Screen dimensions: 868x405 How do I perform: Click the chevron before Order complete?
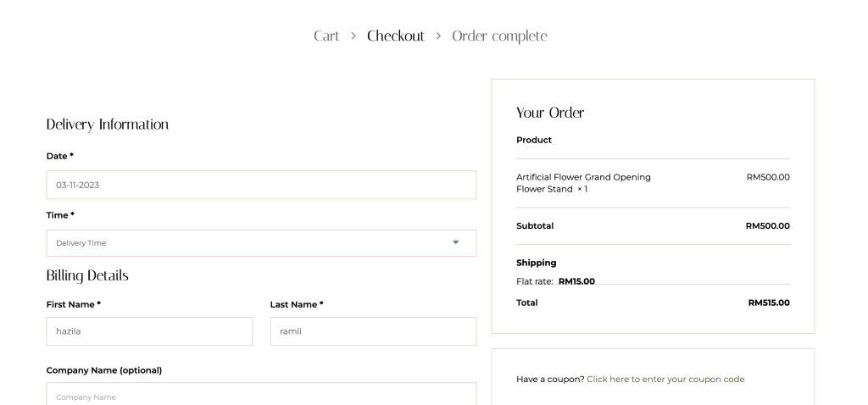tap(438, 36)
